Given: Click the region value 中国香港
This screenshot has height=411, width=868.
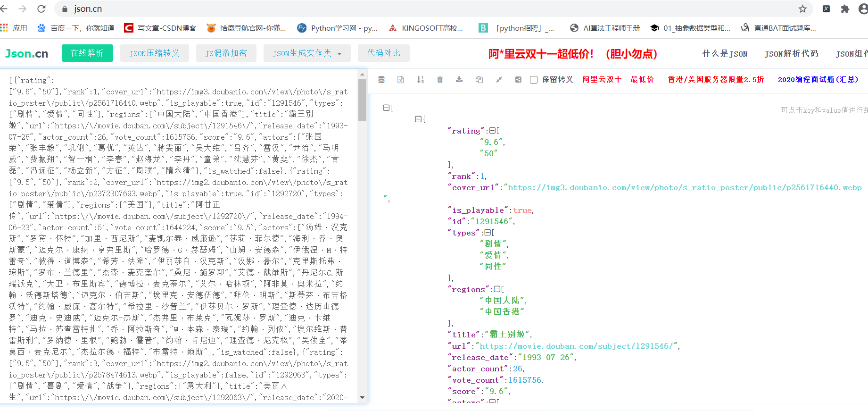Looking at the screenshot, I should point(502,312).
